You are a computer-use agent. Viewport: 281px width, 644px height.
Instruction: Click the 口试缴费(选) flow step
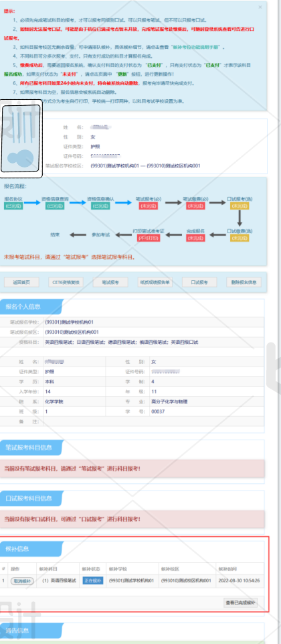240,235
